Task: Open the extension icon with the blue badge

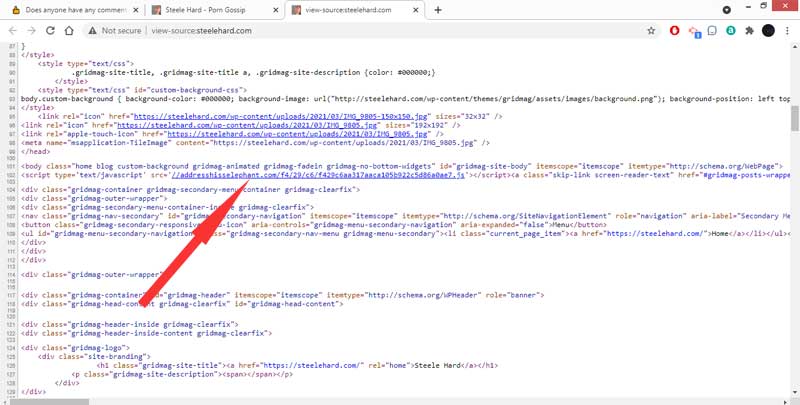Action: click(x=694, y=32)
